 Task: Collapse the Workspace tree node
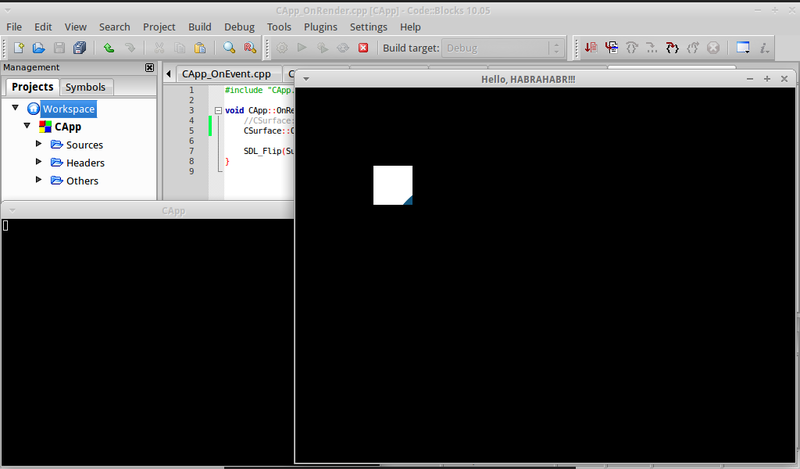coord(15,108)
